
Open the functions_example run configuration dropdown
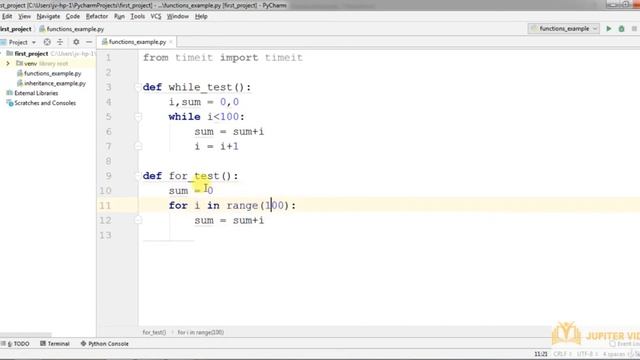(564, 29)
